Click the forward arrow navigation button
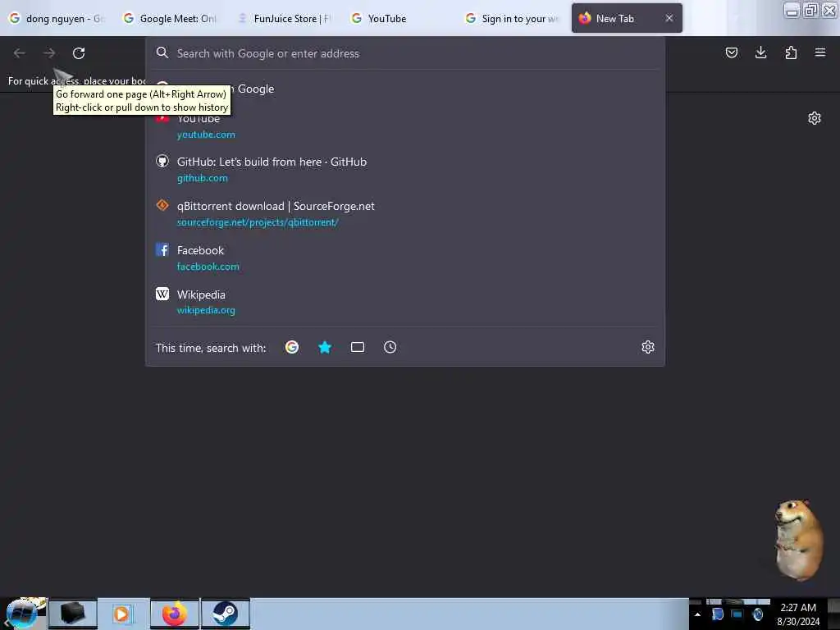Screen dimensions: 840x630 49,53
